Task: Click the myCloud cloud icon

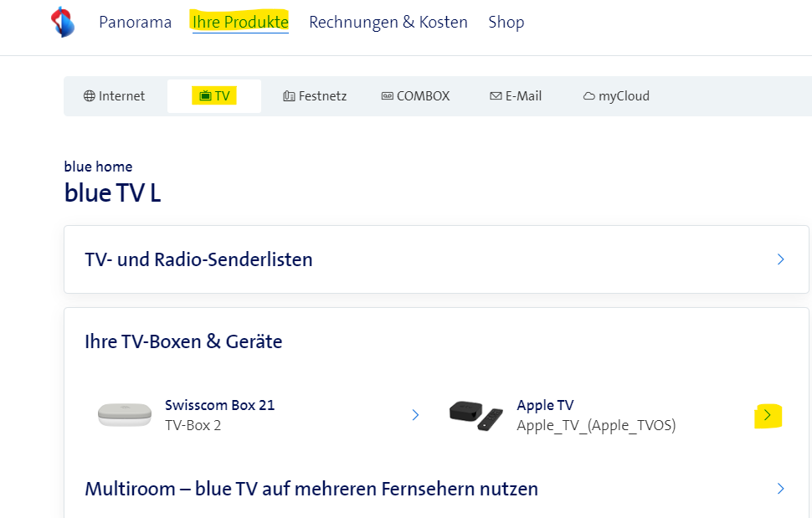Action: pyautogui.click(x=589, y=96)
